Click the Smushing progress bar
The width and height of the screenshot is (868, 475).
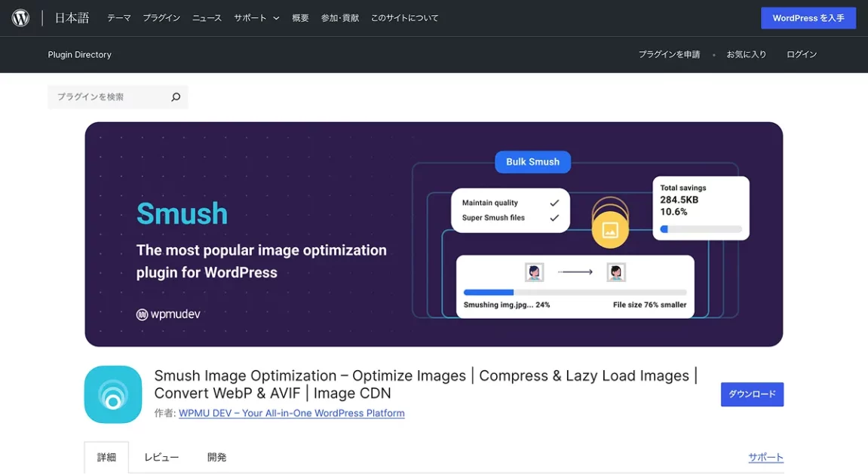575,292
